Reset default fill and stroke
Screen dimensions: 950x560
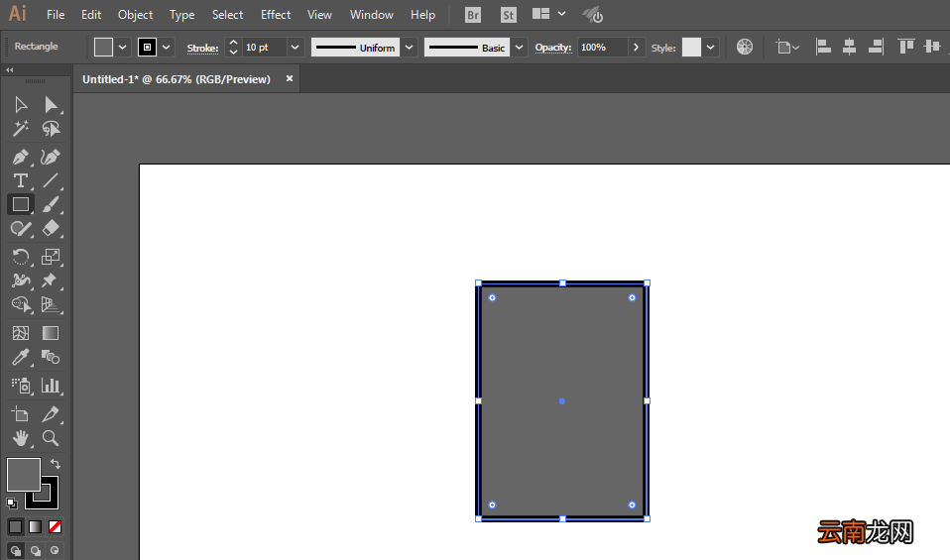pyautogui.click(x=12, y=504)
